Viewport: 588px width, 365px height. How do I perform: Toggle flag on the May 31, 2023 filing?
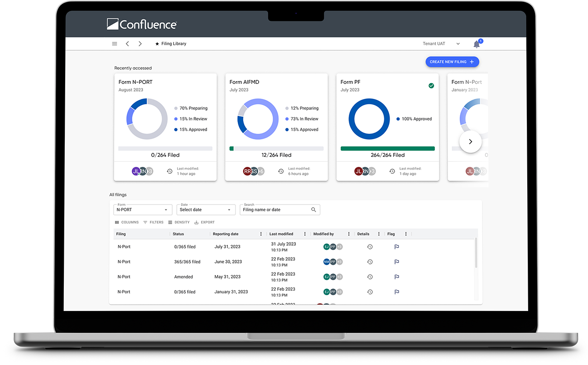pyautogui.click(x=396, y=277)
